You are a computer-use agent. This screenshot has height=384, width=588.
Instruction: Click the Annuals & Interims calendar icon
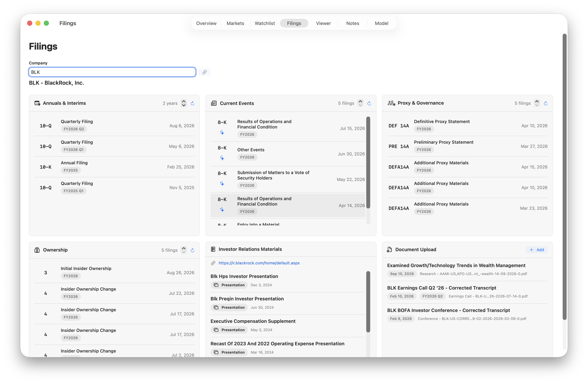(x=37, y=103)
